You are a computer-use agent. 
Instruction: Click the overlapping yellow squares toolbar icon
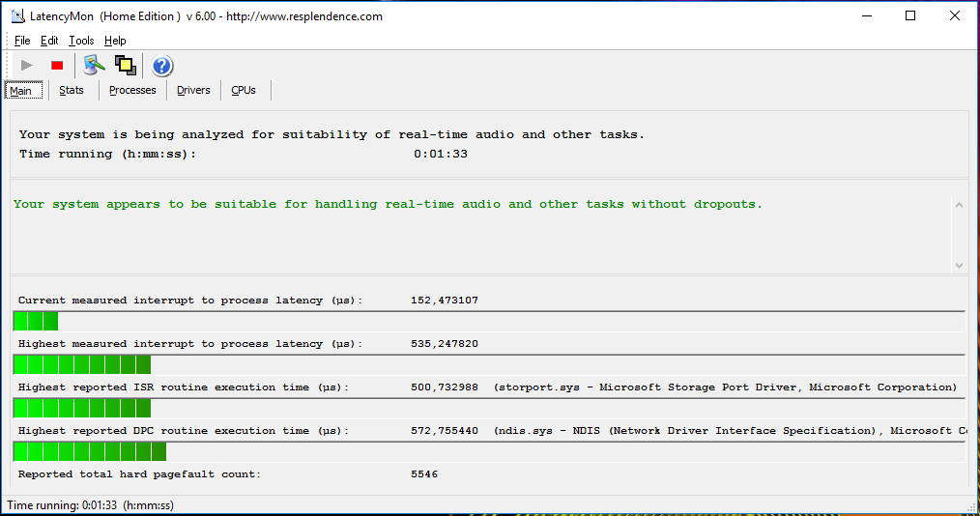(125, 66)
